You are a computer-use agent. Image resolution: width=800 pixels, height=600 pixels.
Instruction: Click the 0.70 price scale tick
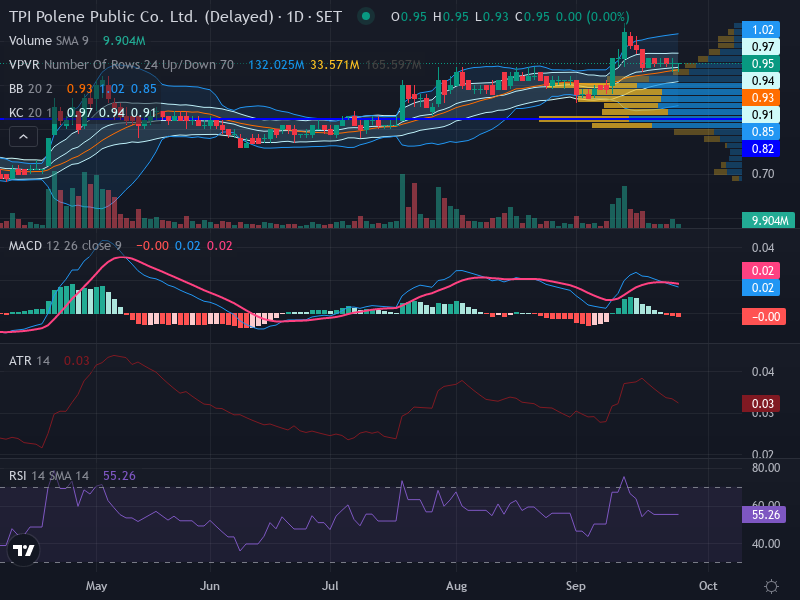pyautogui.click(x=763, y=174)
